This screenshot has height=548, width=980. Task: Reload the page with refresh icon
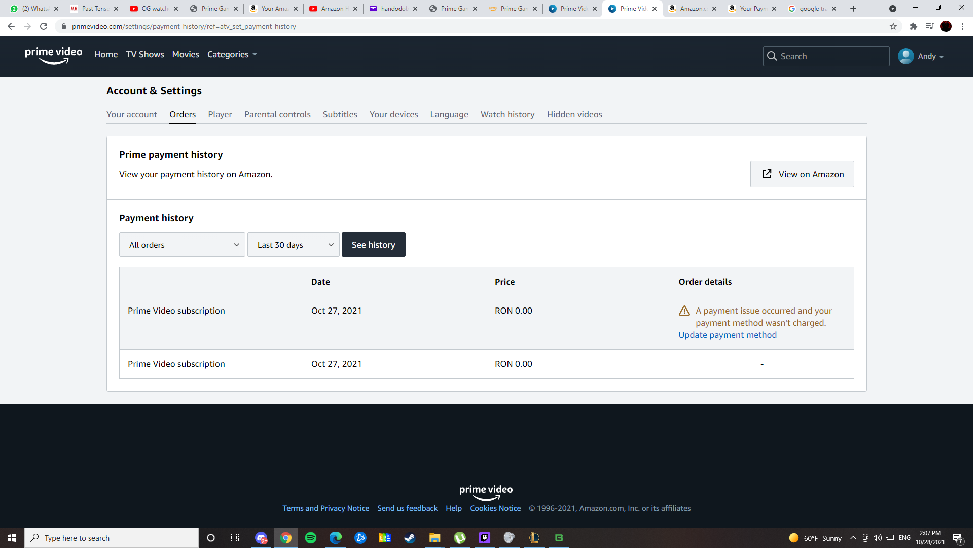click(x=44, y=26)
